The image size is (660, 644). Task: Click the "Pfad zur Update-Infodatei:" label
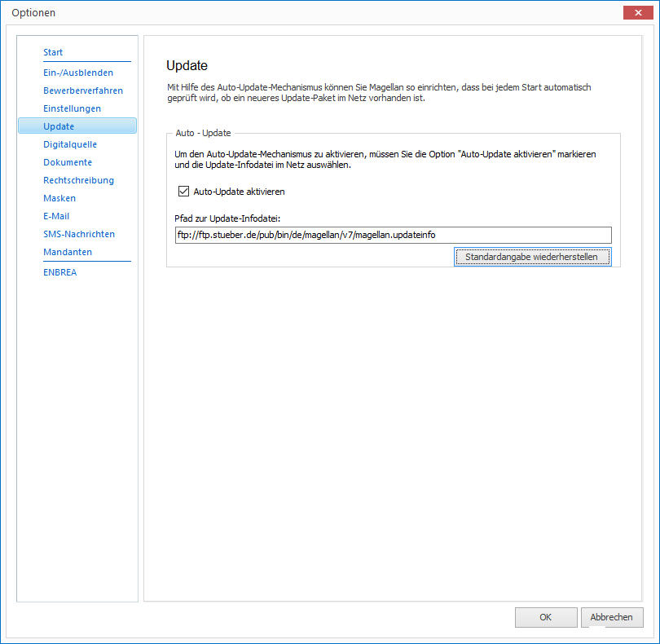[227, 218]
